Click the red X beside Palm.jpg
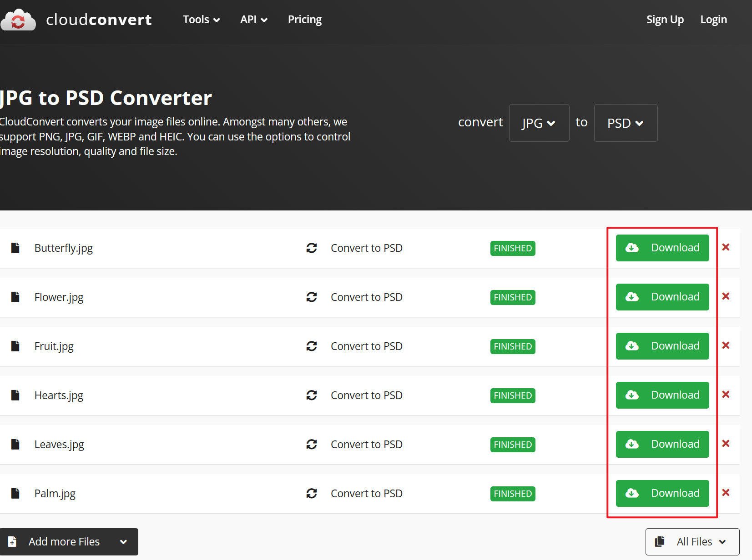The image size is (752, 560). (x=726, y=493)
